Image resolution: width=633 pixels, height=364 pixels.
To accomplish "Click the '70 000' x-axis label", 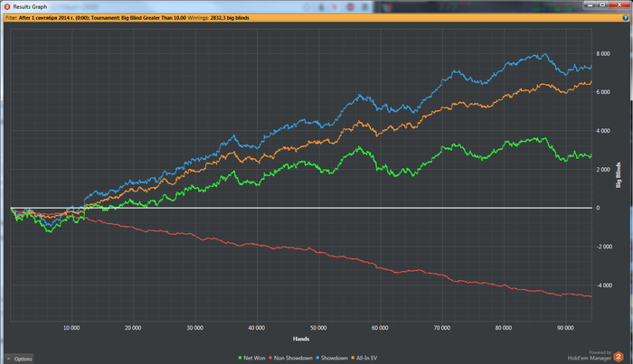I will click(441, 328).
